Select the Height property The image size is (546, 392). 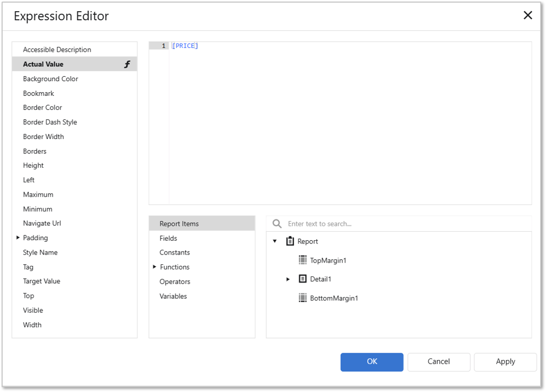click(75, 166)
